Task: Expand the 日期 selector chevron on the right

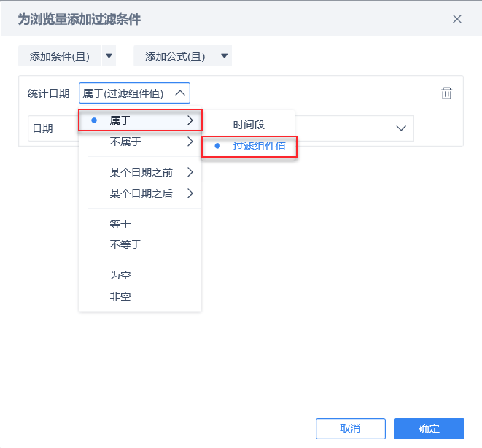Action: pyautogui.click(x=401, y=128)
